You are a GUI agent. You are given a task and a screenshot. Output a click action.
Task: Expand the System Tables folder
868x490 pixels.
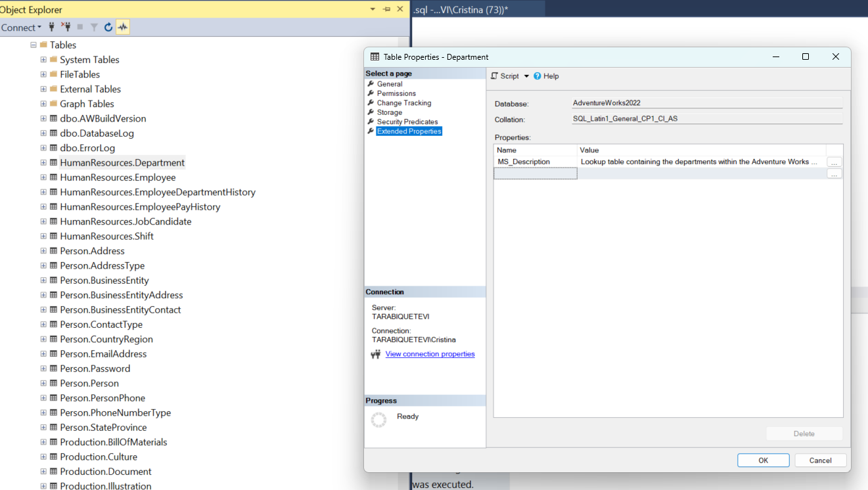[x=43, y=60]
